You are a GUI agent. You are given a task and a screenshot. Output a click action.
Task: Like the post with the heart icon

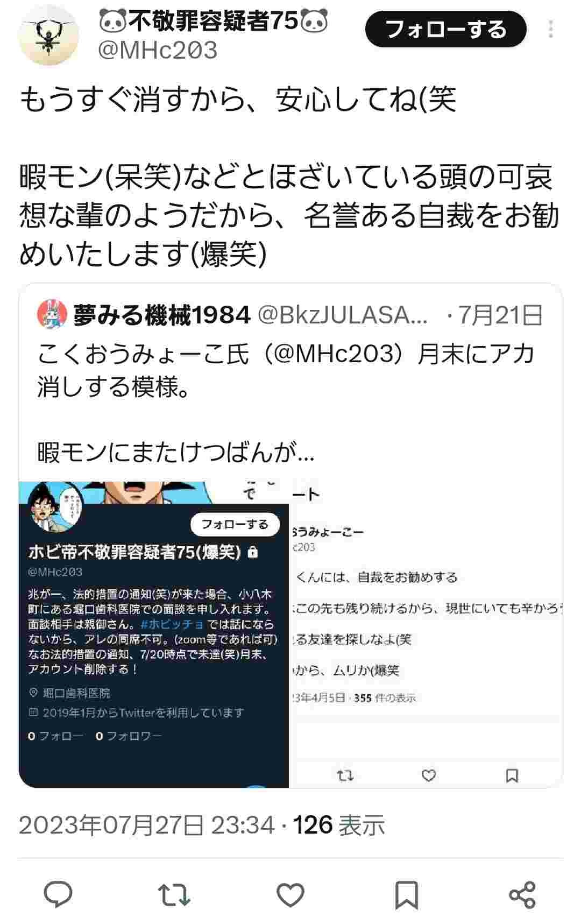point(290,894)
